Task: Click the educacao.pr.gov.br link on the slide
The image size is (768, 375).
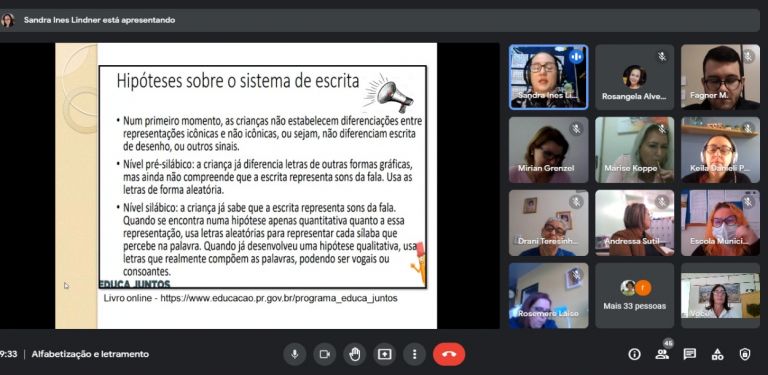Action: point(279,298)
